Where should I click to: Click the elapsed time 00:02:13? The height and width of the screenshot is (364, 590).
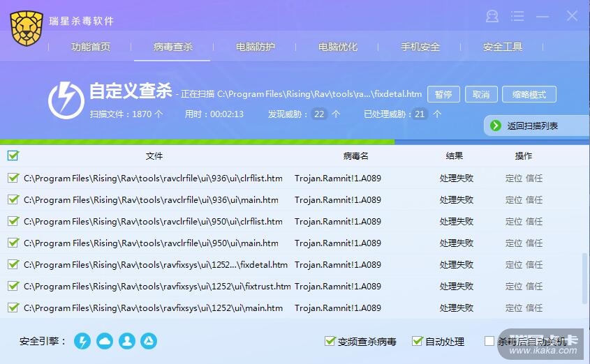click(227, 114)
